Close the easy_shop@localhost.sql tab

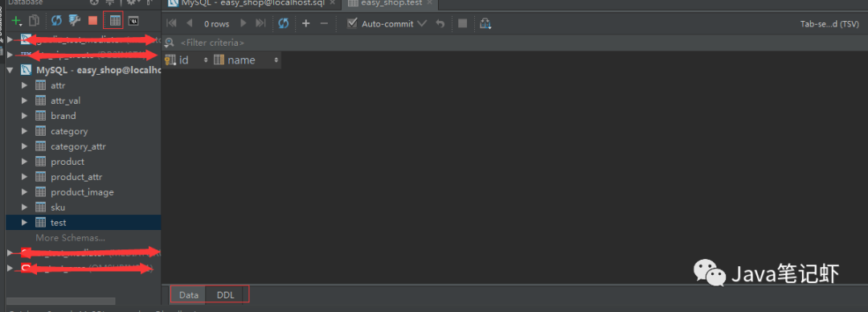(332, 2)
